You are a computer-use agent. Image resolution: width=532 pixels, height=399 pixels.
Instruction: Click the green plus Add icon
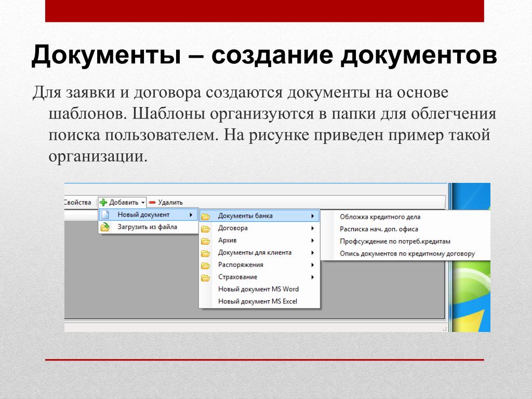click(x=103, y=203)
